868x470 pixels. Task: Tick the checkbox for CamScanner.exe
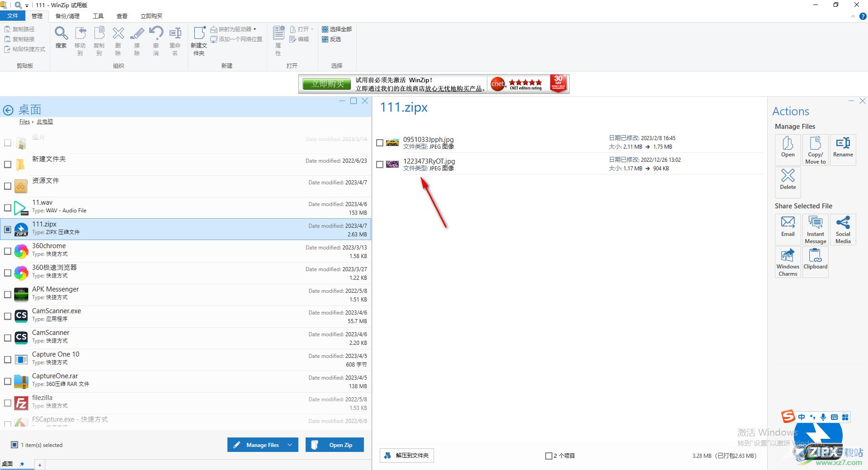[x=8, y=316]
